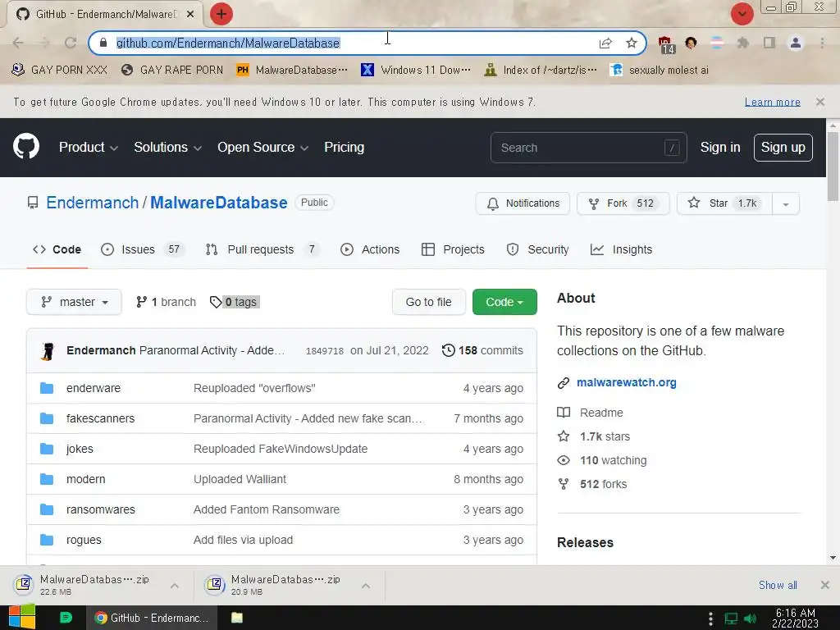Click the browser address bar URL
Viewport: 840px width, 630px height.
[x=228, y=43]
